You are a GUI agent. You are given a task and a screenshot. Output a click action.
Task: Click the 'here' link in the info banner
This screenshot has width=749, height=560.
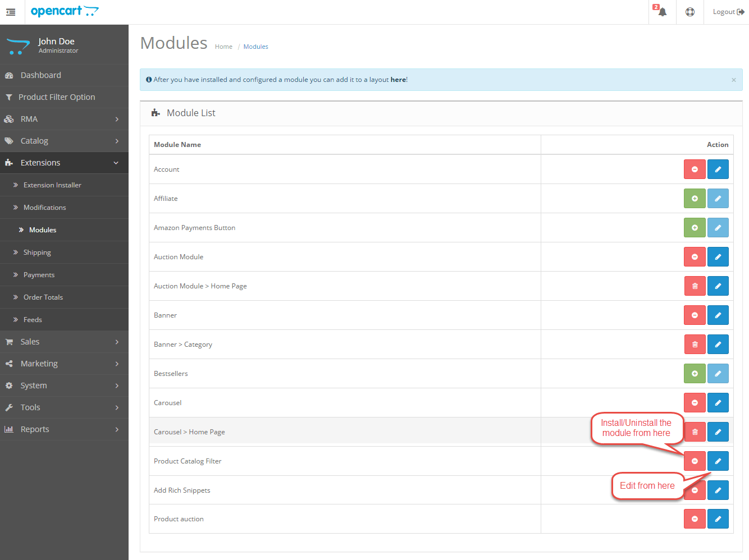(398, 79)
